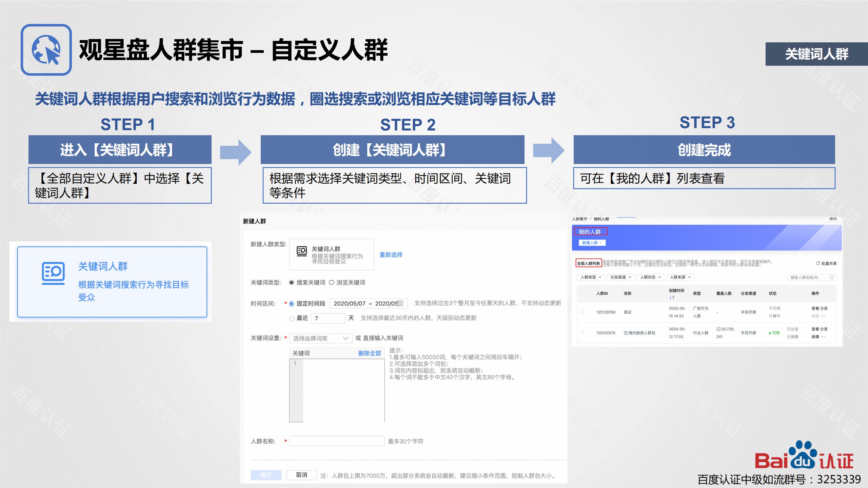Click the 确定 button
The width and height of the screenshot is (868, 488).
pos(266,475)
